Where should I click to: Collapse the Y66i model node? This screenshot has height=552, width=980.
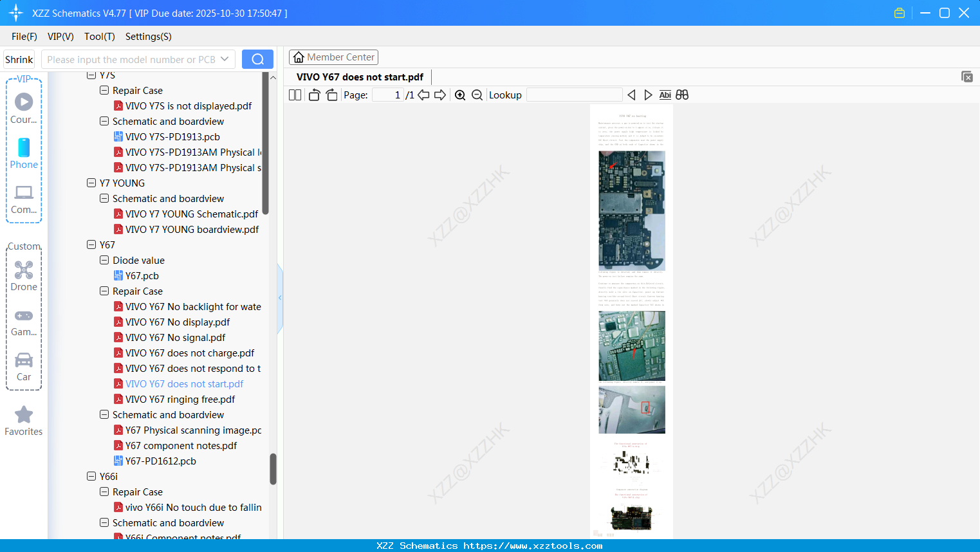(91, 476)
